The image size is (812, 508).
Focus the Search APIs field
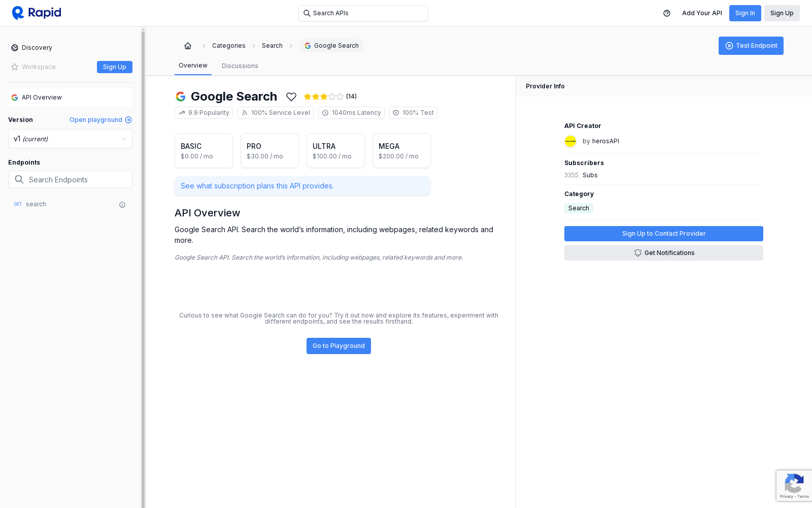coord(363,13)
